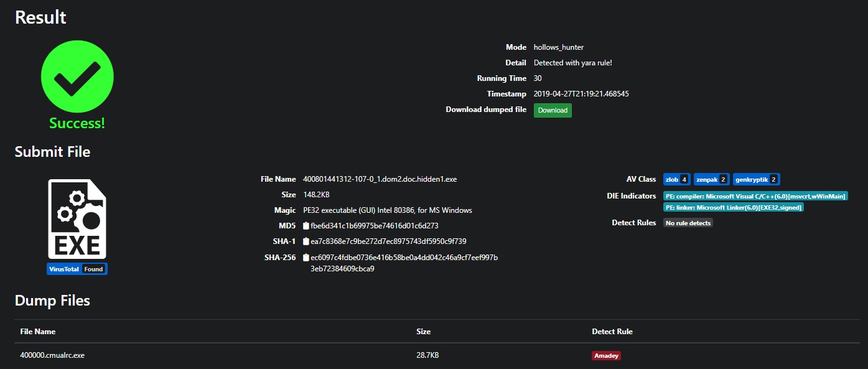868x369 pixels.
Task: Click the Detect Rule column header
Action: 612,332
